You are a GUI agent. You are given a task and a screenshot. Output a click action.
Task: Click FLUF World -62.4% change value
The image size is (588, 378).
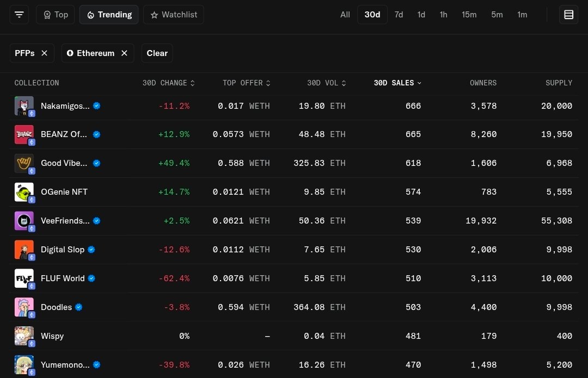pyautogui.click(x=174, y=278)
